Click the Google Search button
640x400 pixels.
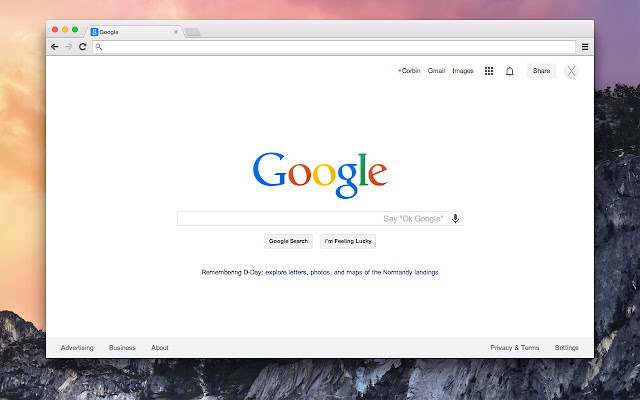[x=288, y=241]
